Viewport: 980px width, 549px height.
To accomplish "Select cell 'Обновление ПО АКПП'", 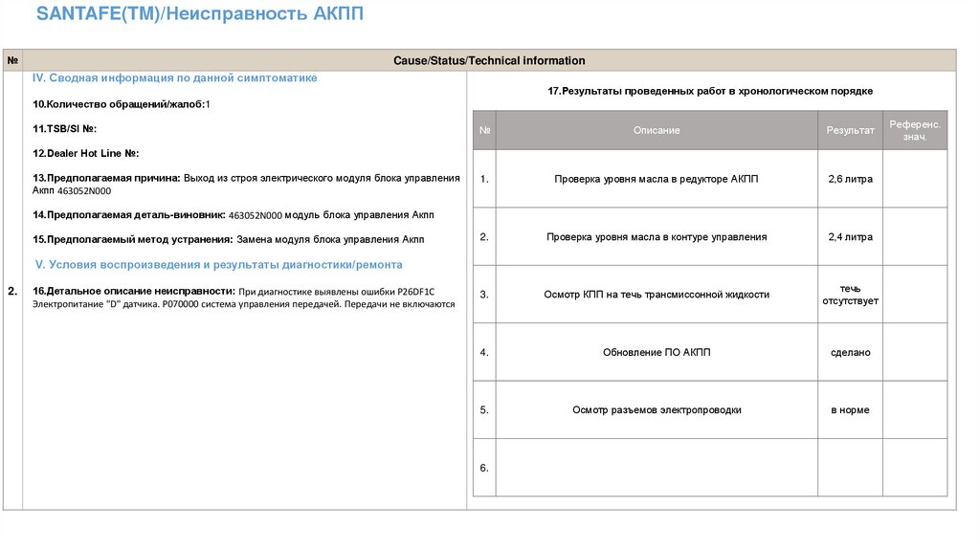I will 657,352.
